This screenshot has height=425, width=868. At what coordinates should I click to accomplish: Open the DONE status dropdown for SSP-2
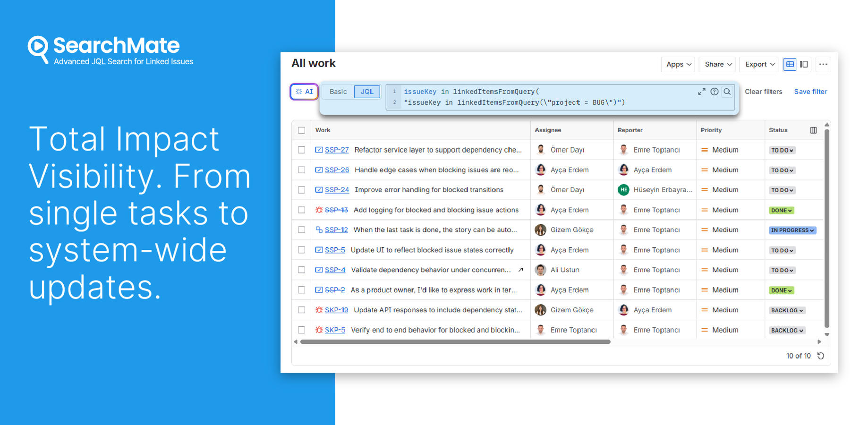click(782, 290)
